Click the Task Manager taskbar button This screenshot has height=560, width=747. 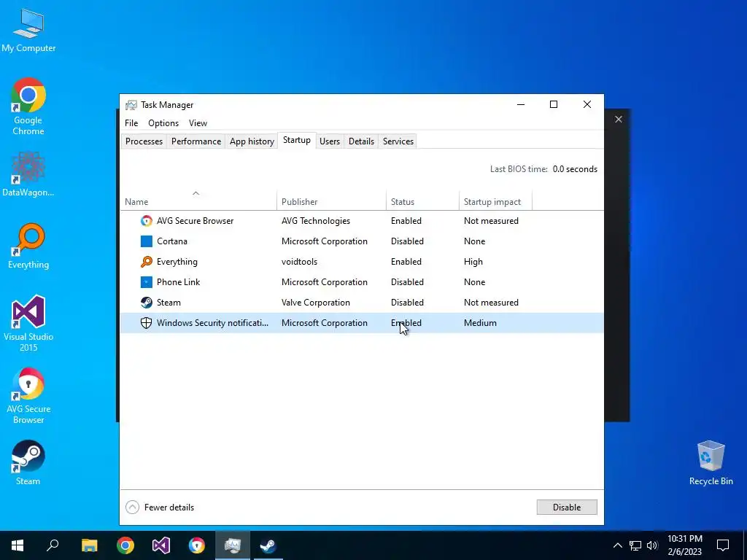233,545
